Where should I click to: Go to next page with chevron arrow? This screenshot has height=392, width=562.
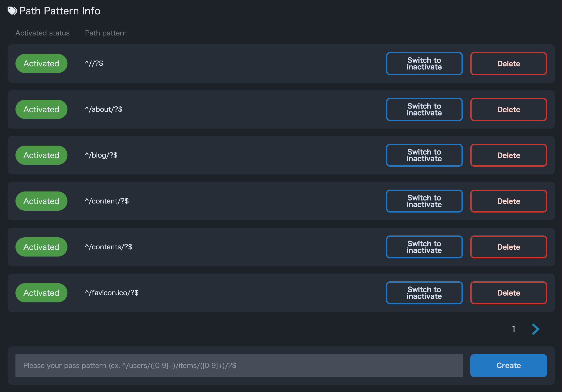535,329
